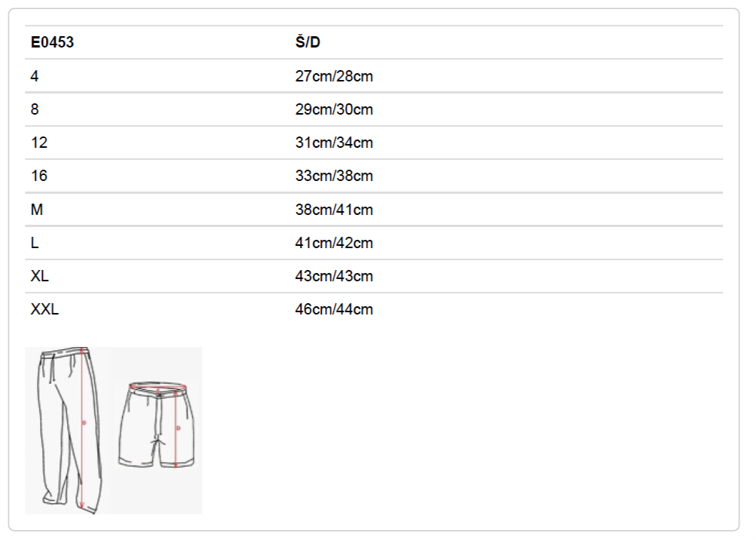Click the 43cm/43cm measurement cell
The height and width of the screenshot is (540, 756).
coord(334,276)
